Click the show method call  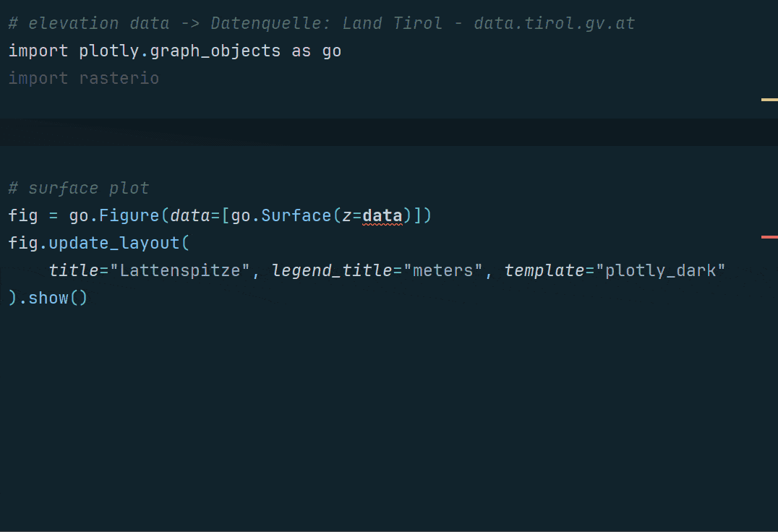[48, 298]
